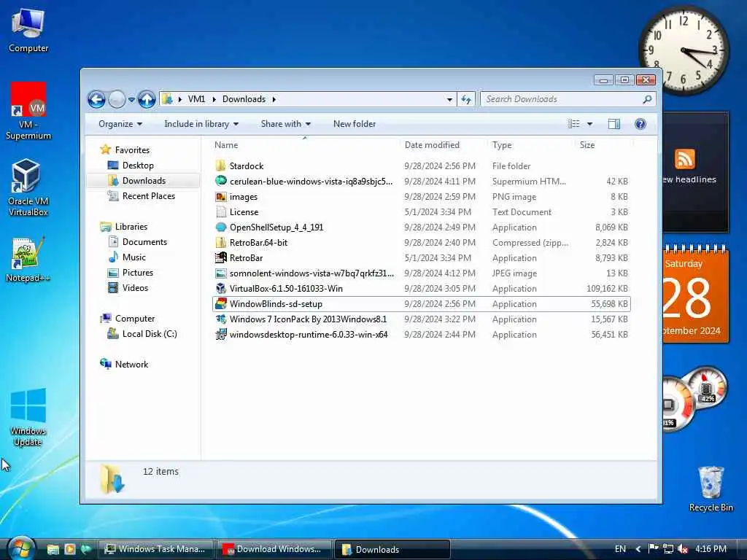
Task: Select the OpenShellSetup_4_4_191 application icon
Action: click(x=220, y=227)
